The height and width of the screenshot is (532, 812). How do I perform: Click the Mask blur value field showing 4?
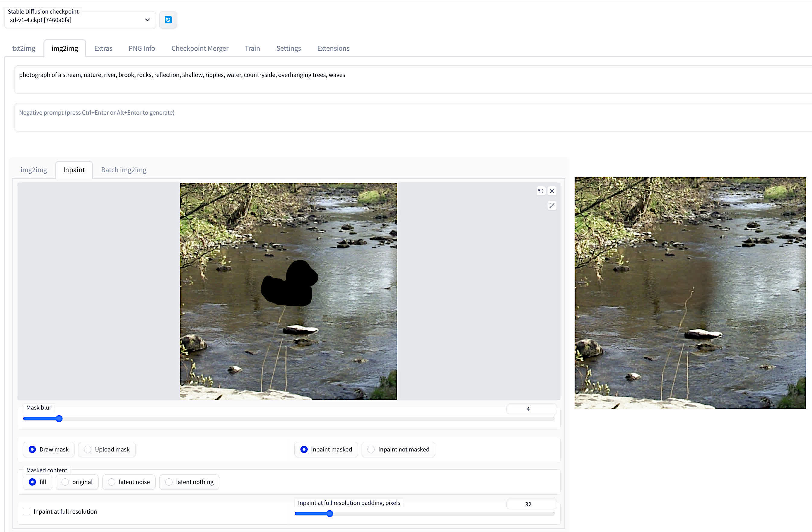(531, 409)
